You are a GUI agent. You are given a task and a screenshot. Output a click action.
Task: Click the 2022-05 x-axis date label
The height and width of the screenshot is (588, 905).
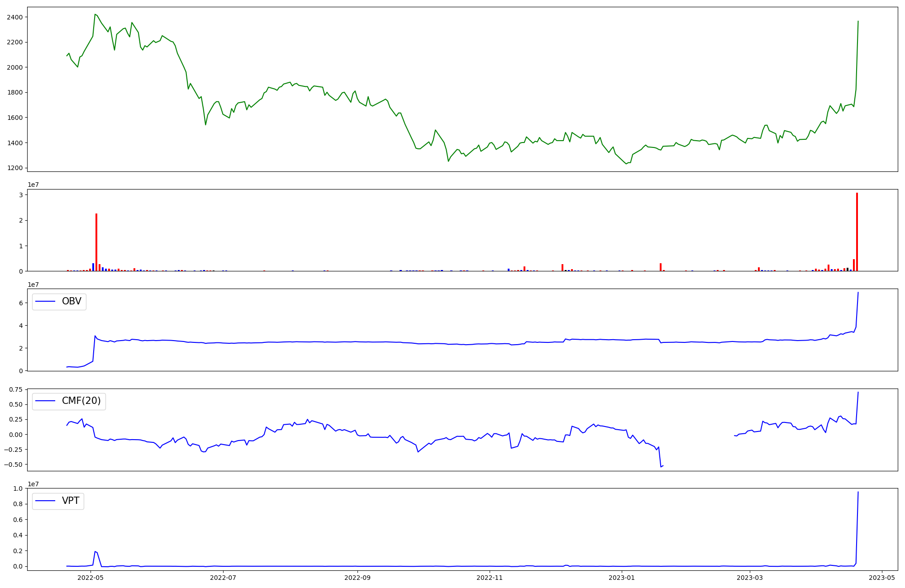90,578
